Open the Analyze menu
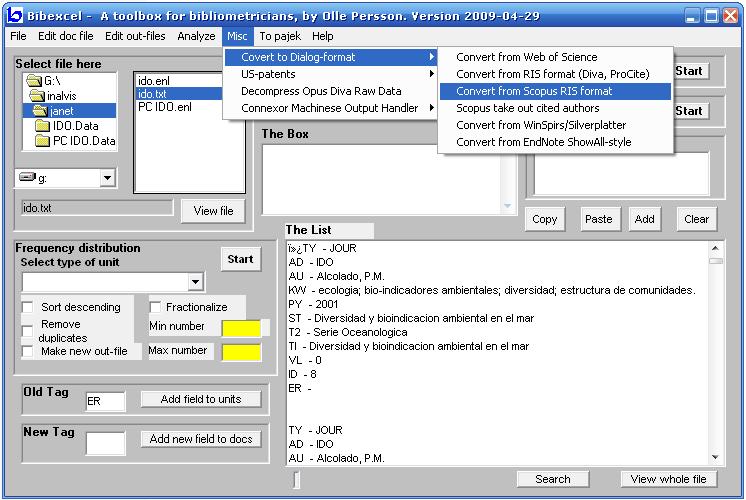This screenshot has height=500, width=746. pyautogui.click(x=196, y=36)
